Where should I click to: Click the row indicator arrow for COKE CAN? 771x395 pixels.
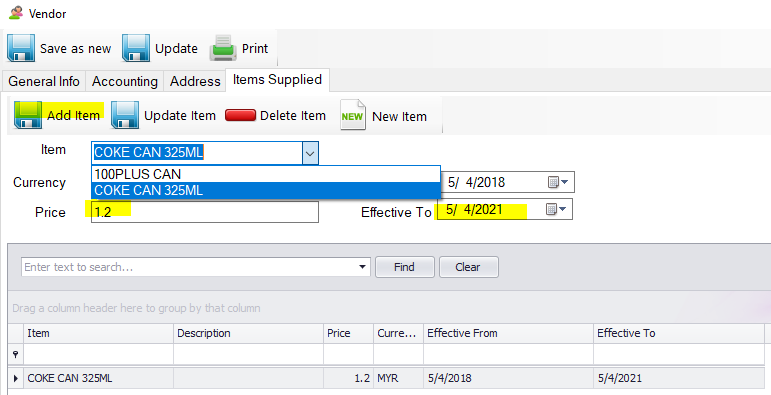[16, 378]
